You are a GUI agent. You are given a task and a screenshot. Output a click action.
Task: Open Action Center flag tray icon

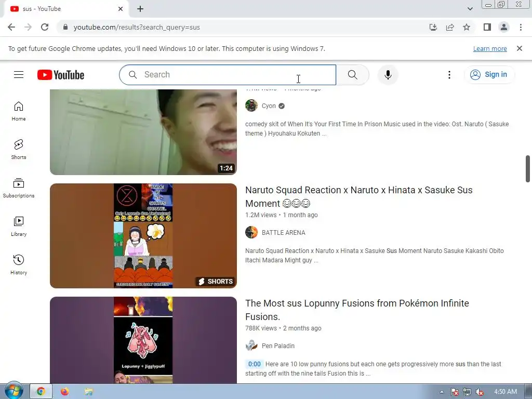[x=454, y=392]
